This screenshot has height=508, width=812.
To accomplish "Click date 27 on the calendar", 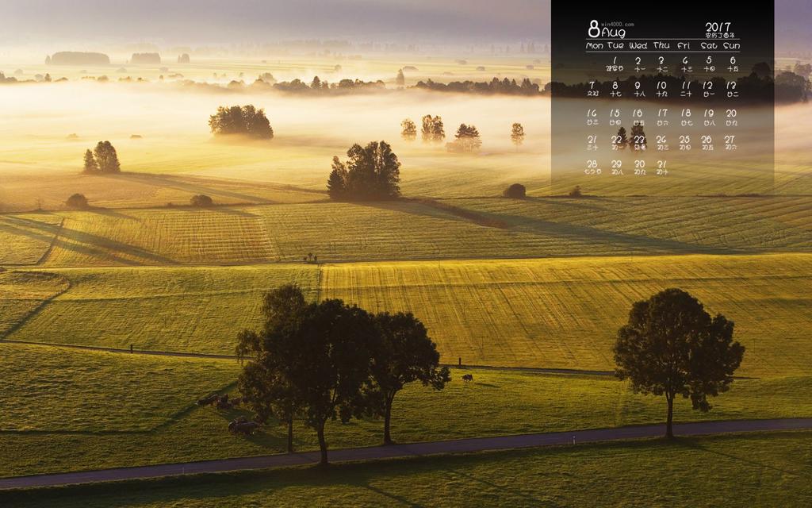I will click(730, 140).
